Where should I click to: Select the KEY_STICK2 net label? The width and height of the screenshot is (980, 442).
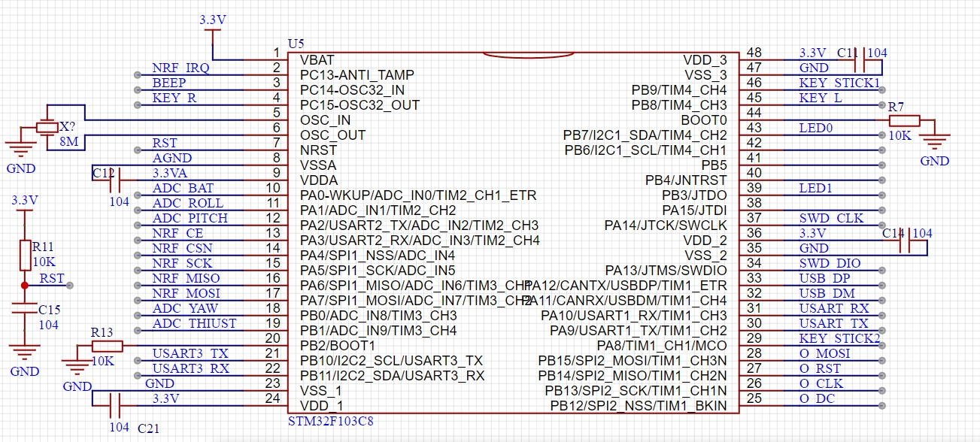(x=839, y=338)
